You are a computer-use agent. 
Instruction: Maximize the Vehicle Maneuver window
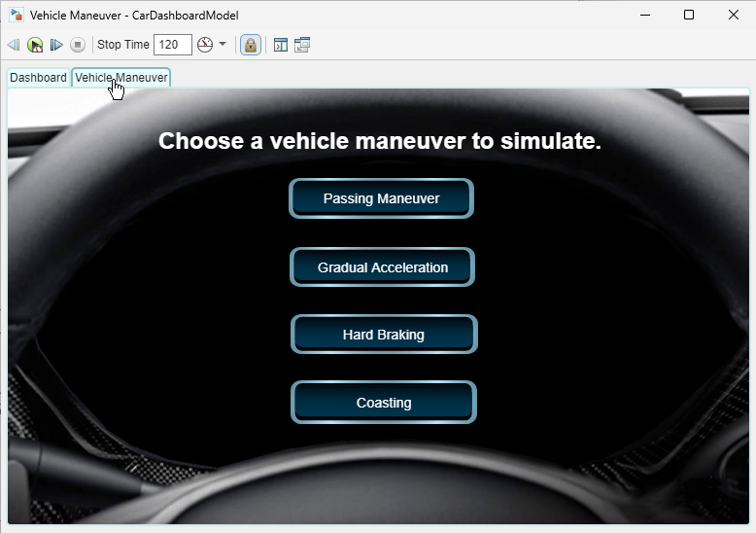[689, 15]
